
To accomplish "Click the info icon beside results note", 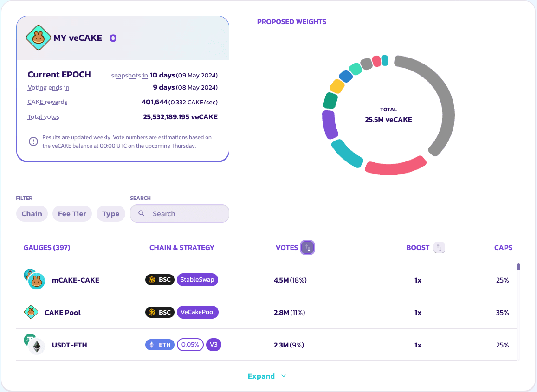I will (x=33, y=141).
